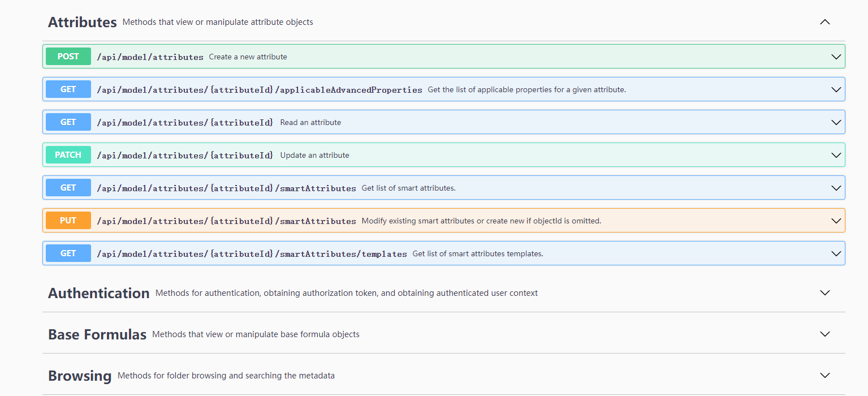Expand the PUT smartAttributes row arrow

pos(836,221)
